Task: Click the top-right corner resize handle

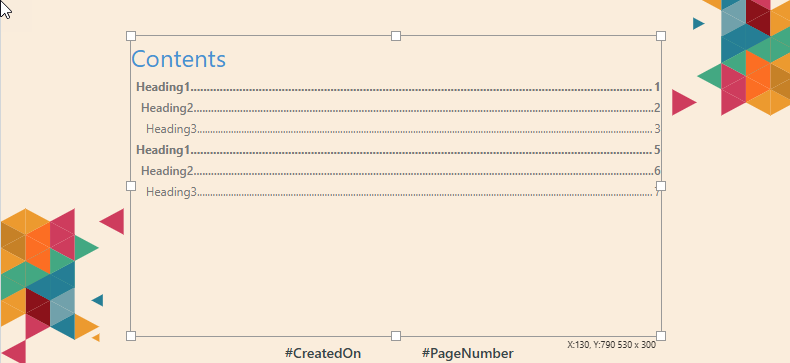Action: [x=661, y=36]
